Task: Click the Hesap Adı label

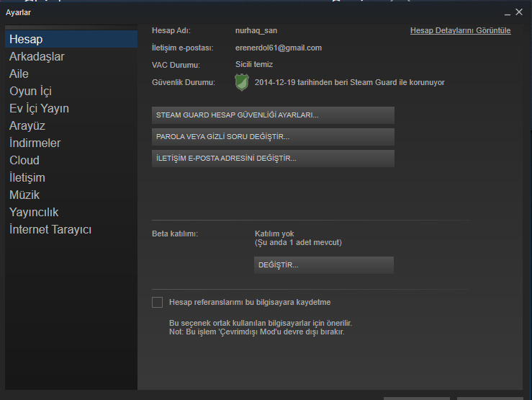Action: (171, 30)
